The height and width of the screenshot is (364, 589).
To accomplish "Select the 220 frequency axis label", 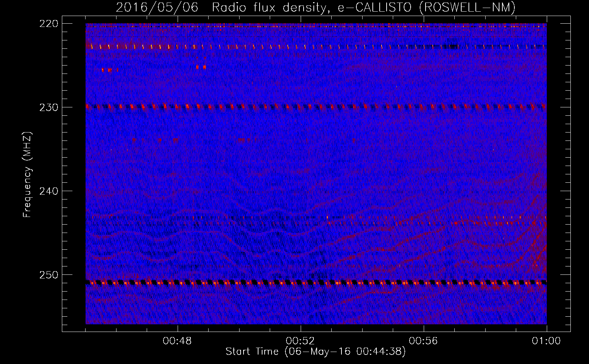I will (x=48, y=24).
